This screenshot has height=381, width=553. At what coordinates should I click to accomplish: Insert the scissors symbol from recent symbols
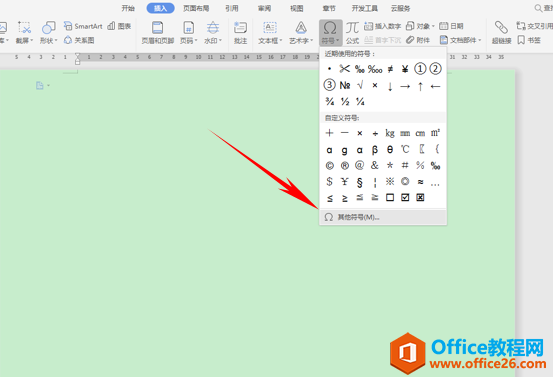pyautogui.click(x=345, y=68)
